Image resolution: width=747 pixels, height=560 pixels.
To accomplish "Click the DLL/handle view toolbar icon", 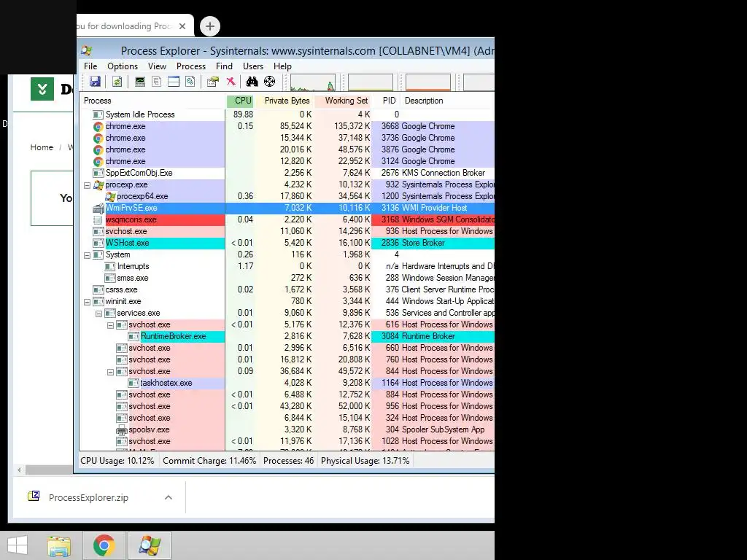I will (x=190, y=82).
